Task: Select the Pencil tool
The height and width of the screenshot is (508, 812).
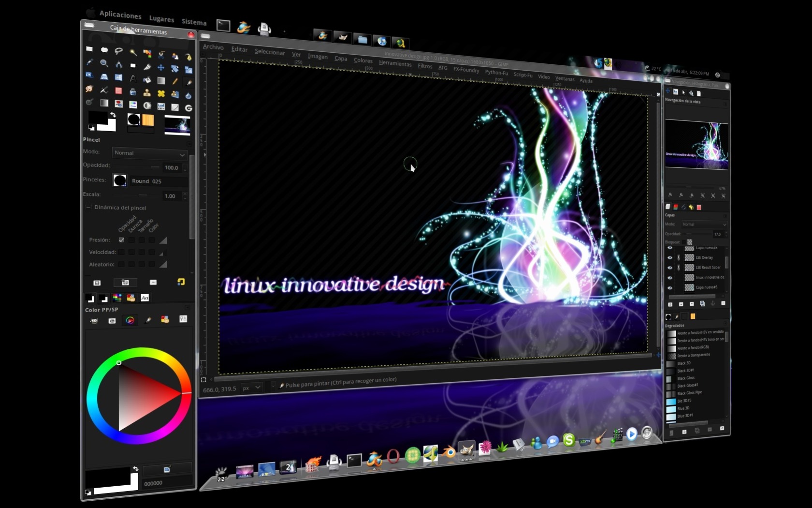Action: pyautogui.click(x=175, y=81)
